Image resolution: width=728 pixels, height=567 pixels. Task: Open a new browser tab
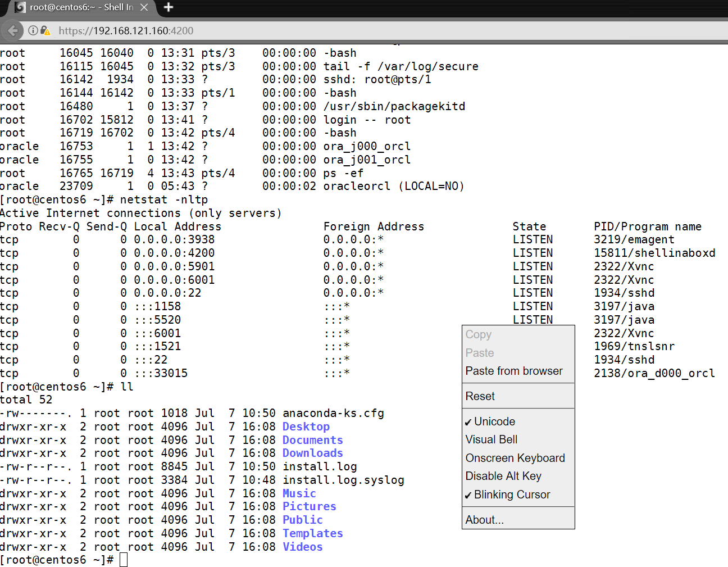(169, 7)
